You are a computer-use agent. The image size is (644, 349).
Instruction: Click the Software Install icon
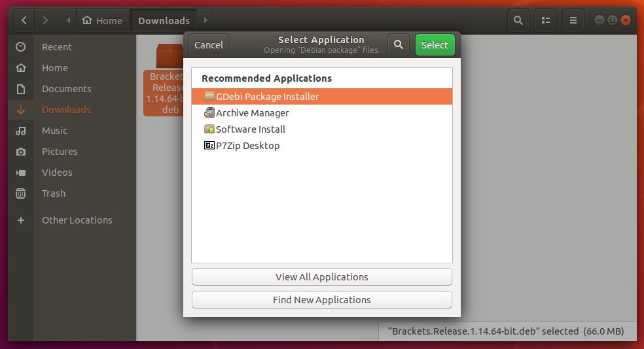pos(209,129)
